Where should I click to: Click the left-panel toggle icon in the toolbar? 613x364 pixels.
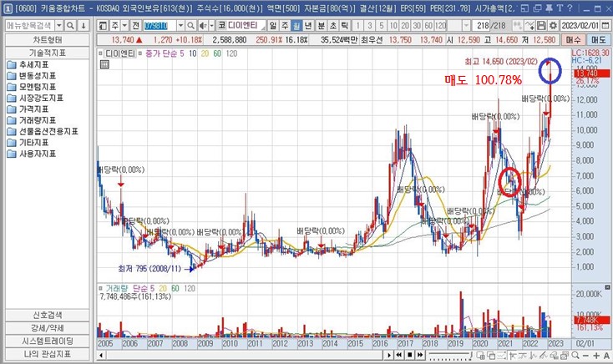103,26
